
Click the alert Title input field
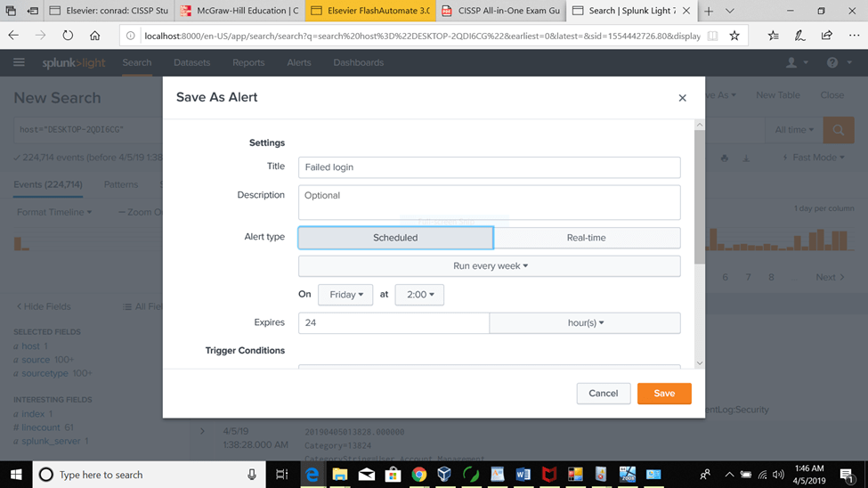[490, 167]
